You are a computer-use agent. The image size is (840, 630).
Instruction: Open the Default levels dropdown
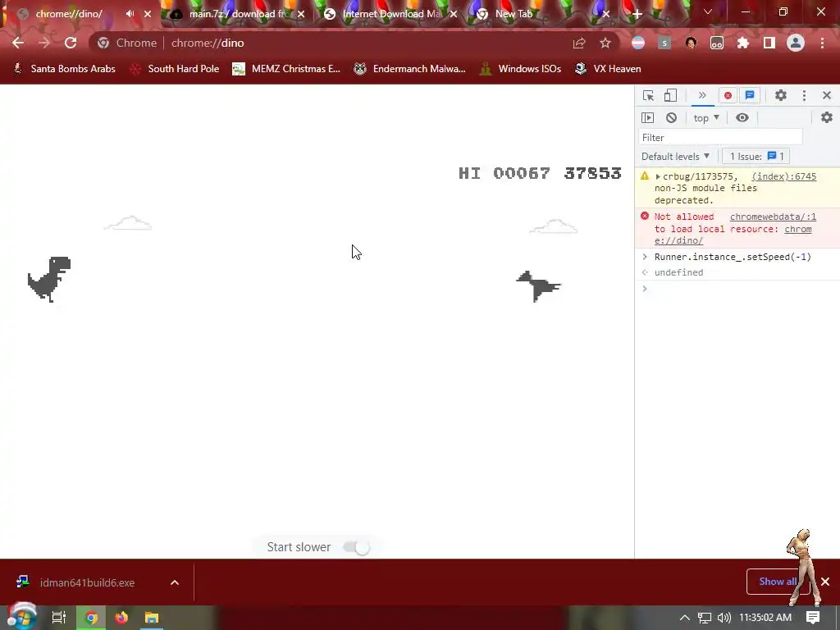[675, 157]
